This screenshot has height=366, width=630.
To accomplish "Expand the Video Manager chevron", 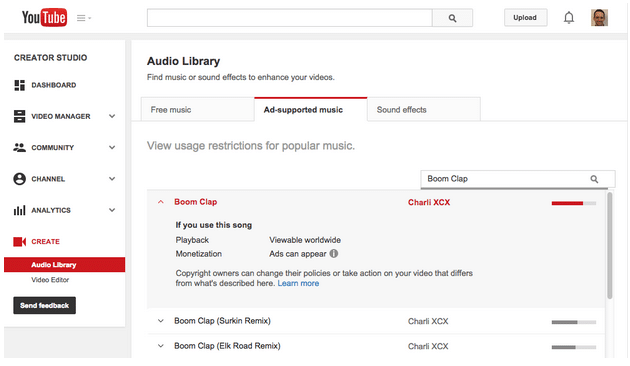I will [112, 116].
